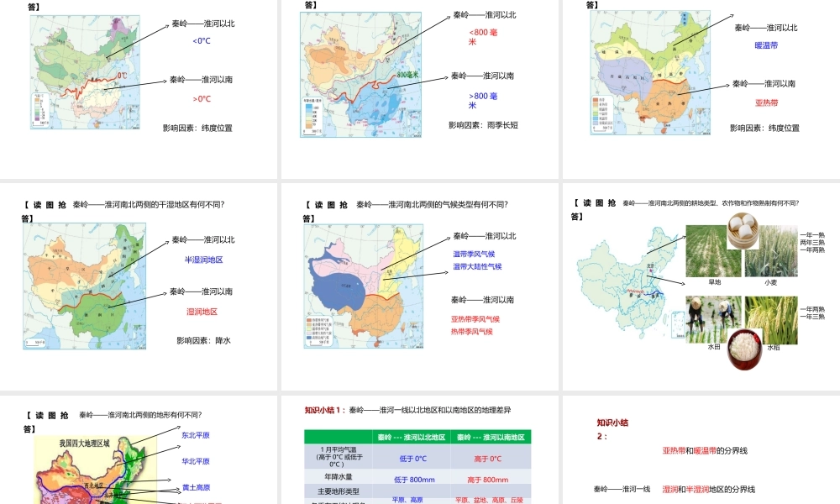This screenshot has height=504, width=840.
Task: Click the red 亚热带 label on the temperature zone slide
Action: pyautogui.click(x=766, y=102)
